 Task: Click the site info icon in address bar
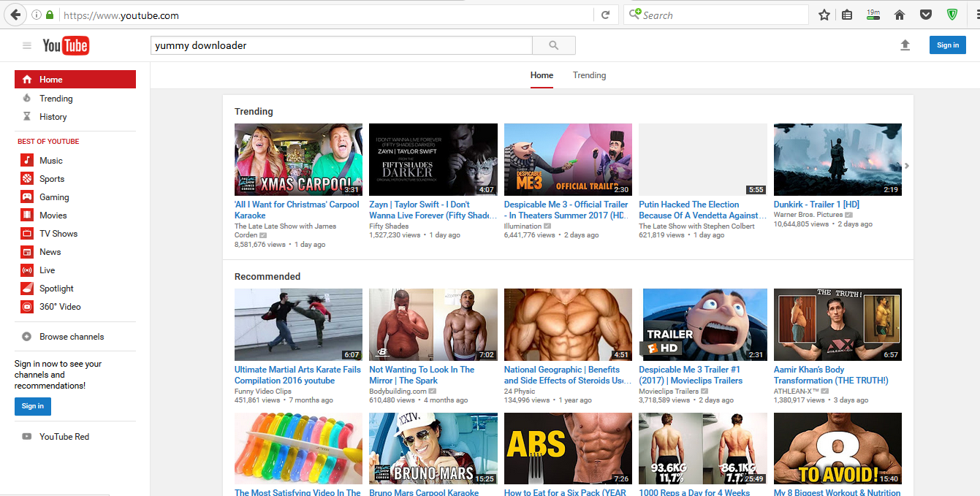pos(36,15)
